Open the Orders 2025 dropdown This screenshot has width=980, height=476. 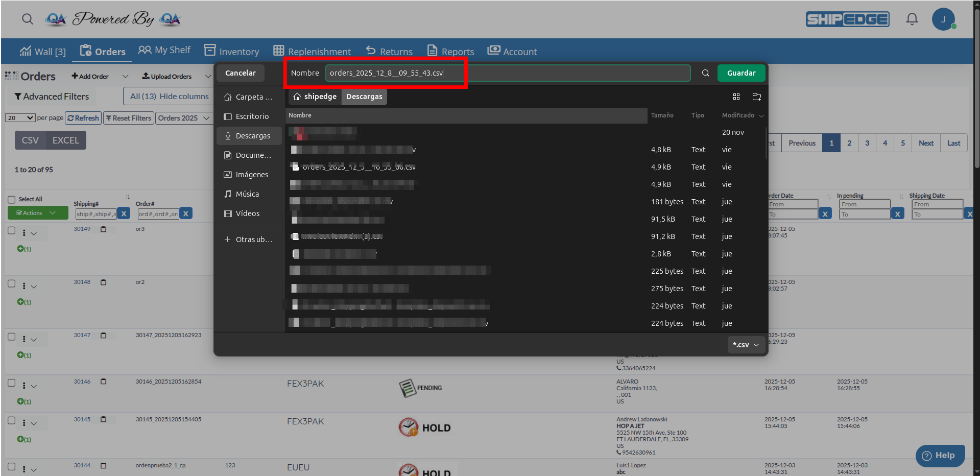pos(184,118)
